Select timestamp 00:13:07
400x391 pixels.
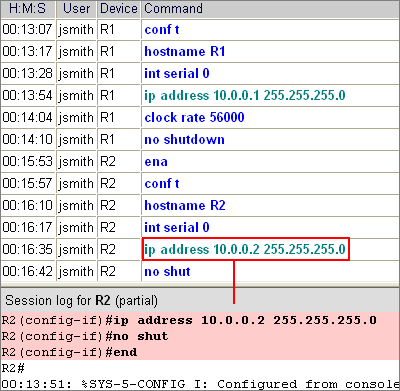[x=27, y=30]
